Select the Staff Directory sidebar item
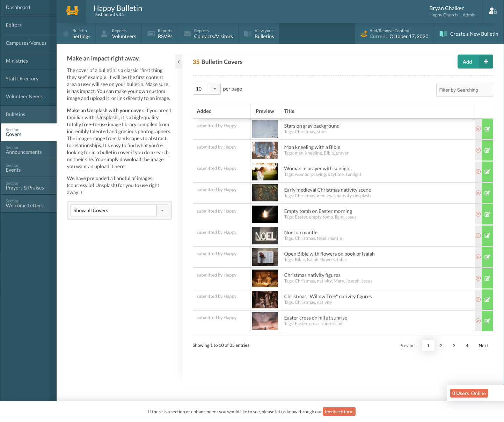This screenshot has width=504, height=422. pos(22,79)
